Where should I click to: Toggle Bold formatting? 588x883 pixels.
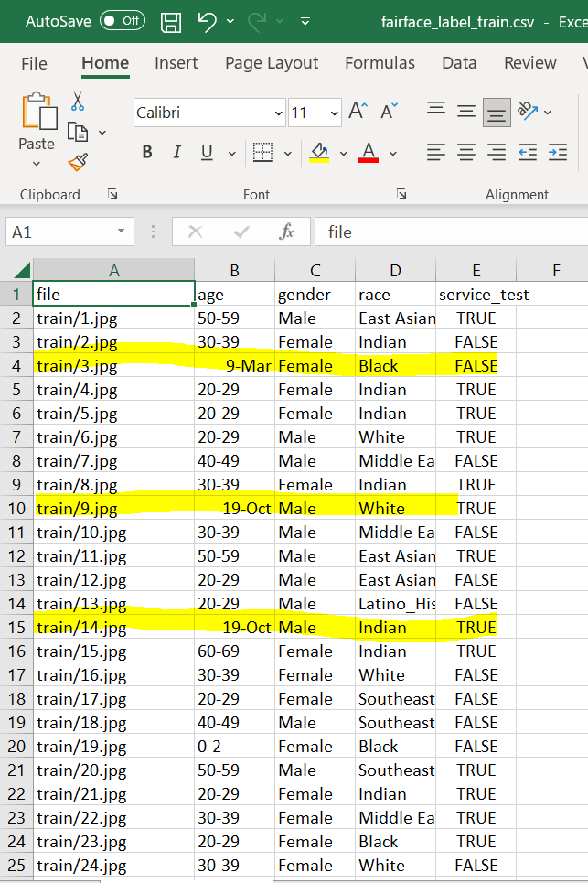click(x=147, y=152)
